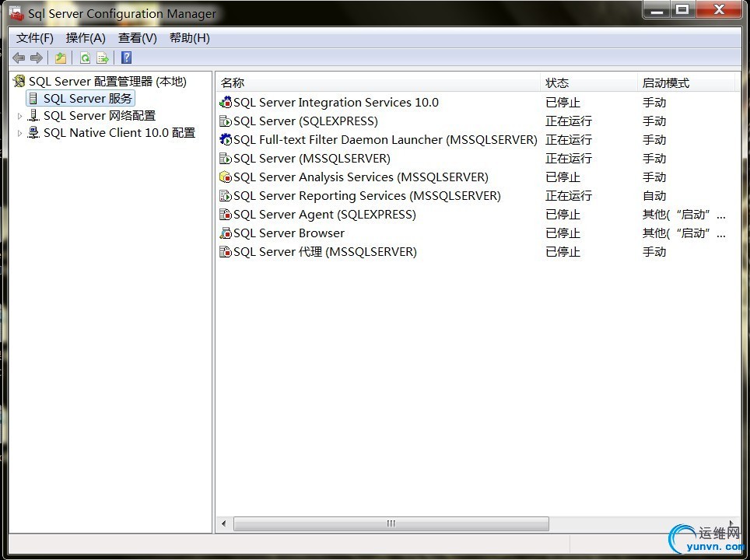750x560 pixels.
Task: Click the SQL Full-text Filter Daemon Launcher gear icon
Action: pyautogui.click(x=226, y=139)
